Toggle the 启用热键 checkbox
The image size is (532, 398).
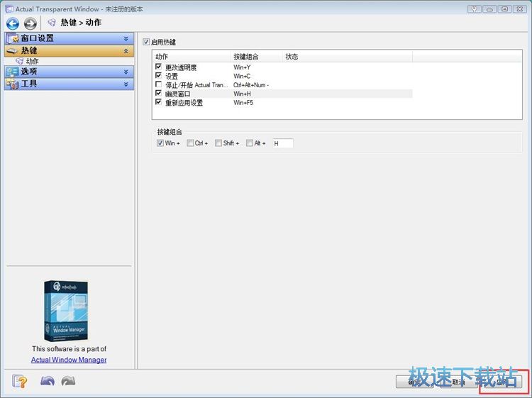tap(146, 42)
